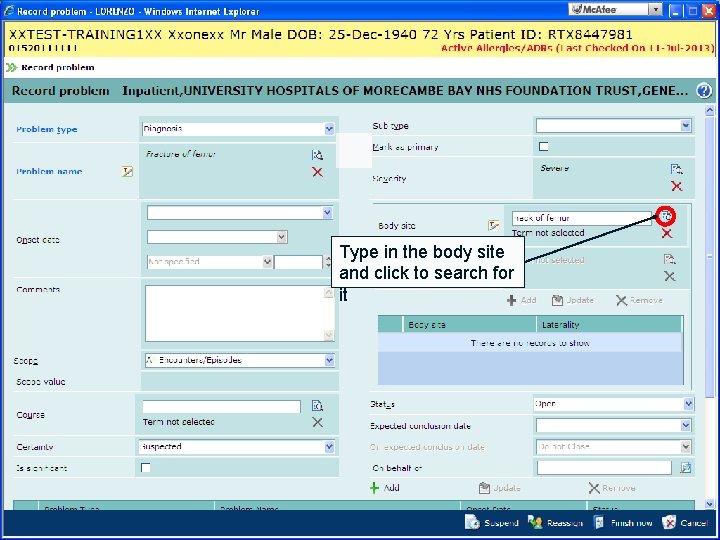720x540 pixels.
Task: Click the Body site column header
Action: 469,325
